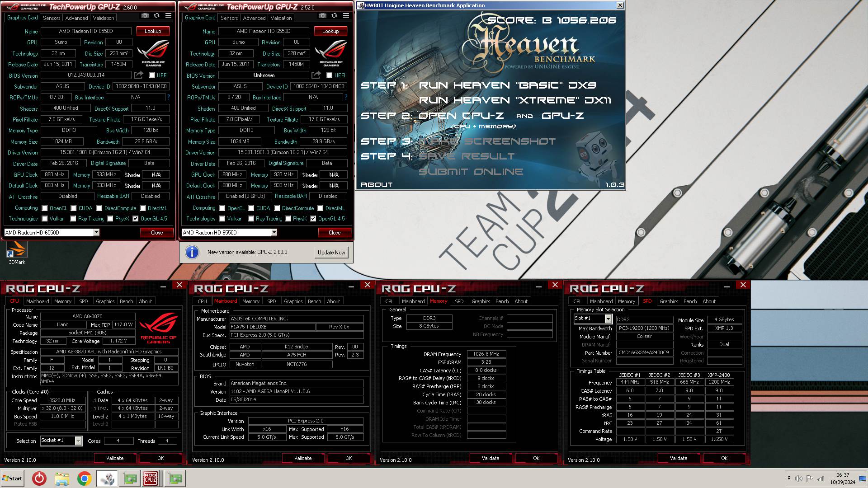Click Validate in the Memory CPU-Z window
Image resolution: width=868 pixels, height=488 pixels.
point(491,458)
